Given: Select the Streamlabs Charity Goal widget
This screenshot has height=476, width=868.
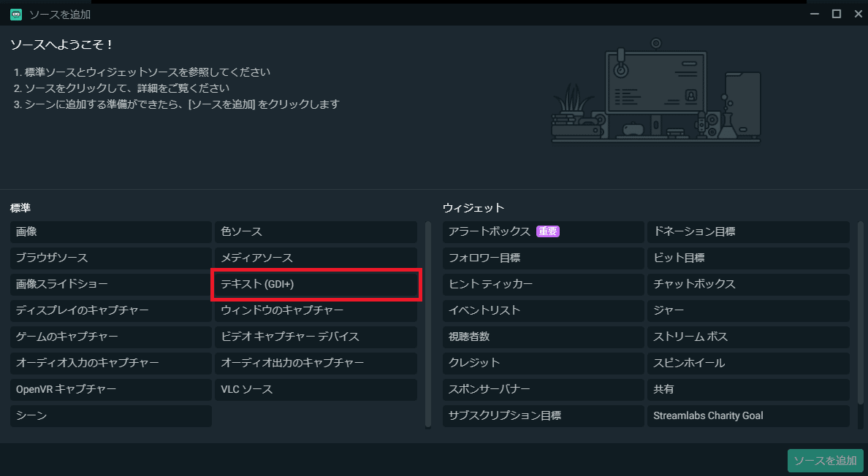Looking at the screenshot, I should pyautogui.click(x=748, y=415).
